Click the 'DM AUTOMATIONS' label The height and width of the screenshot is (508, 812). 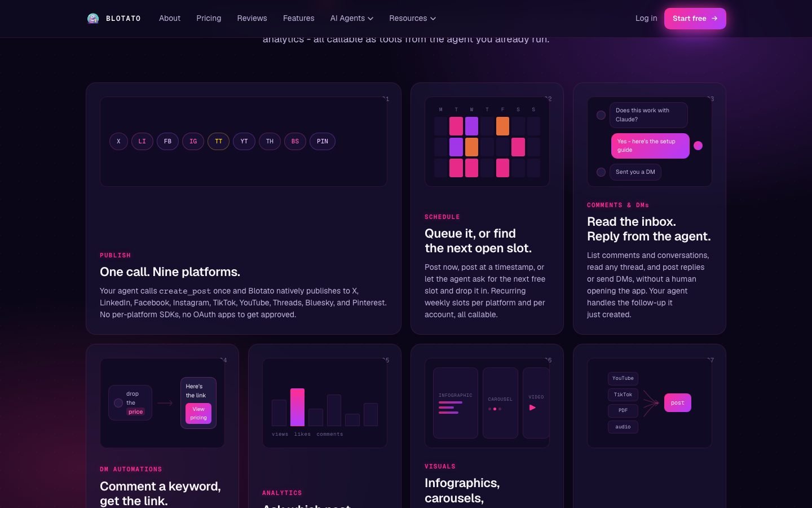(131, 470)
